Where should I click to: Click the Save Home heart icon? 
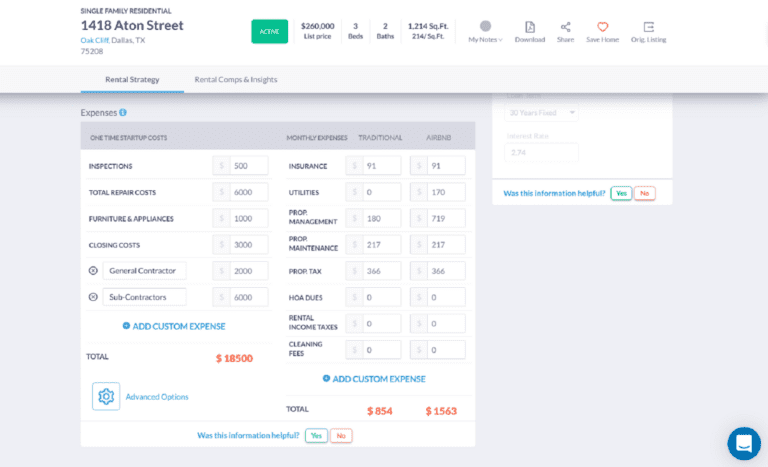(602, 27)
